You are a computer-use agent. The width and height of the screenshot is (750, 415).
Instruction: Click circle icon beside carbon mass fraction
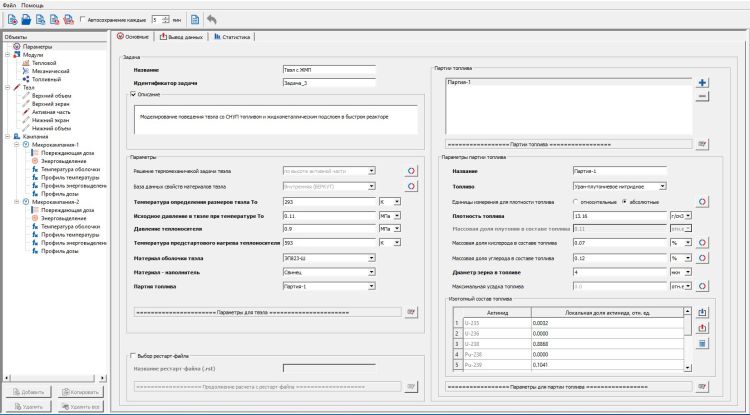tap(702, 258)
